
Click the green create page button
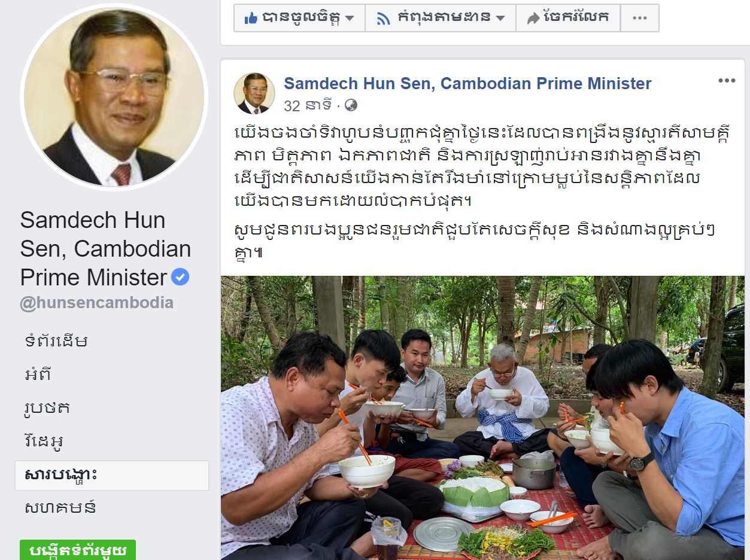click(x=78, y=550)
